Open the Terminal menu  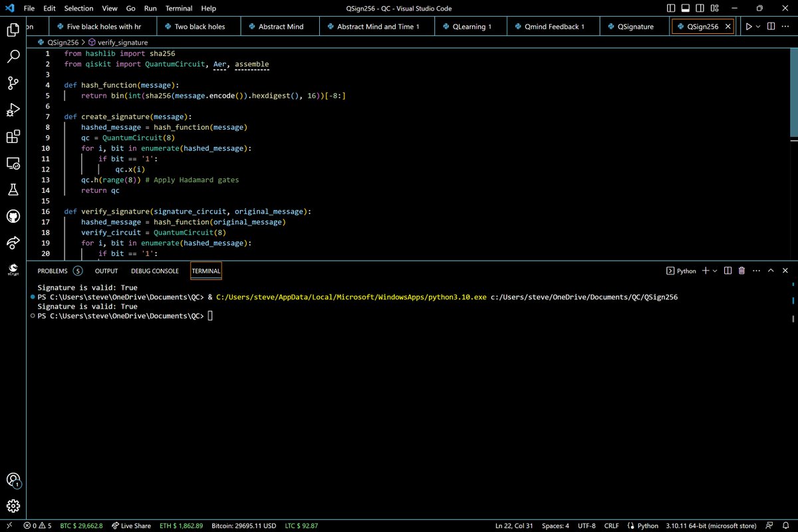tap(179, 9)
